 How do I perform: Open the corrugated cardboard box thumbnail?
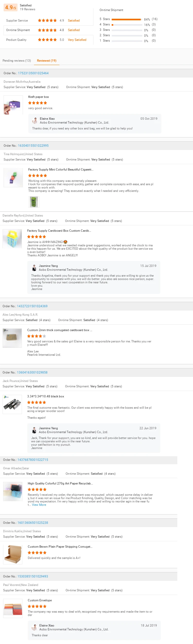point(12,338)
